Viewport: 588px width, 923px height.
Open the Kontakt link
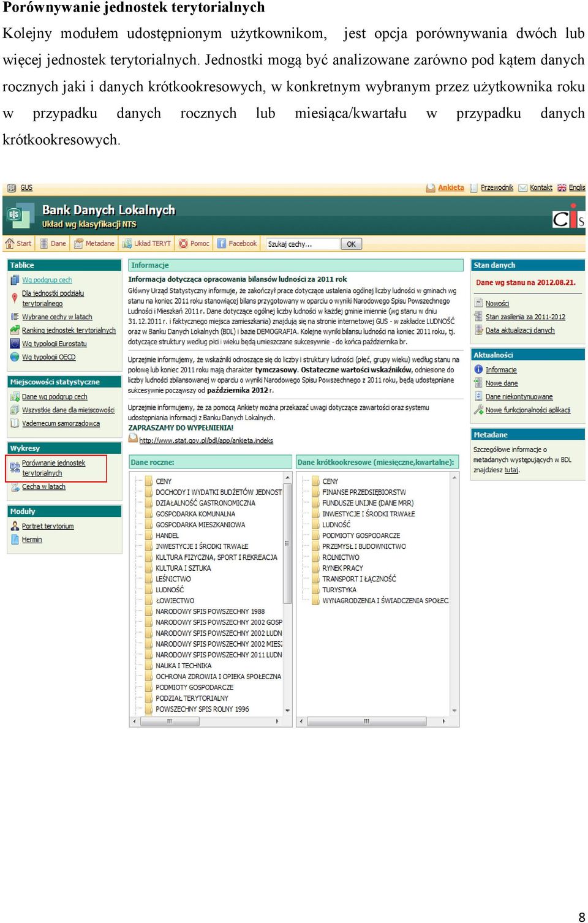click(541, 187)
